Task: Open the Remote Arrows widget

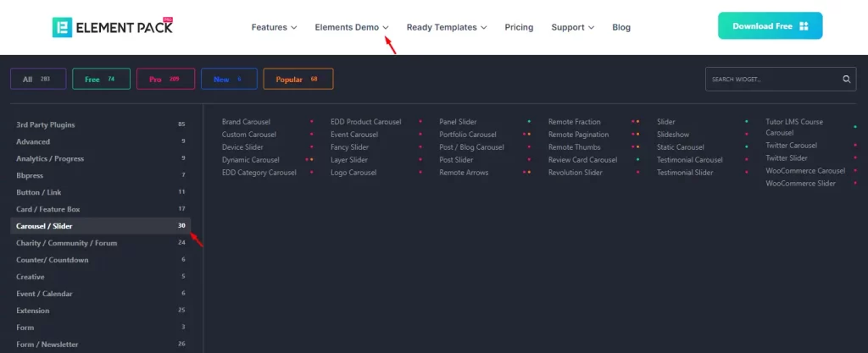Action: pos(464,173)
